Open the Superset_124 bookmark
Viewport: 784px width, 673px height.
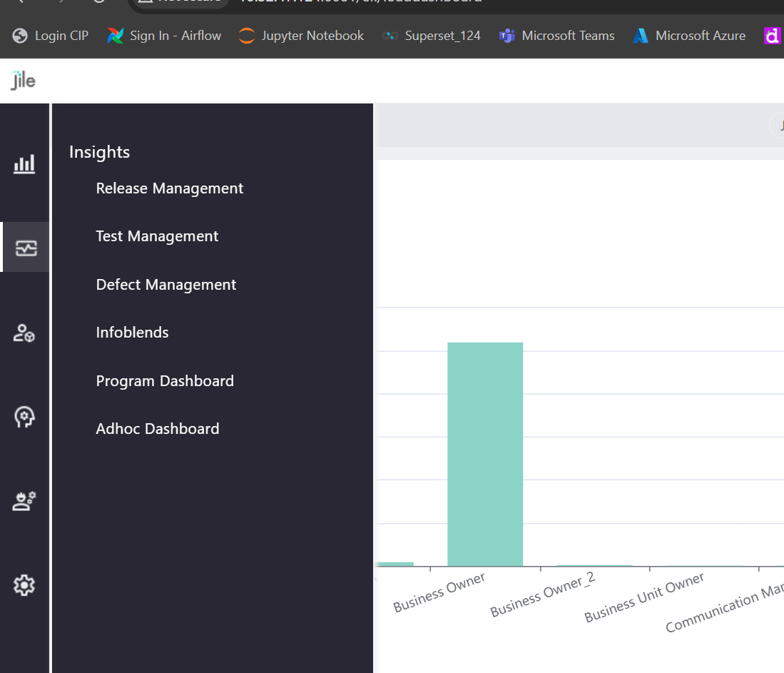432,36
